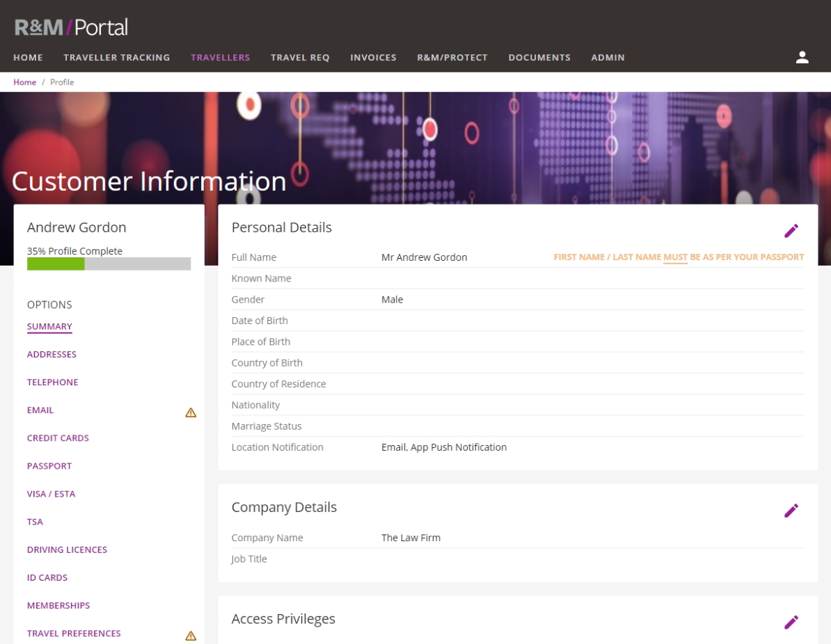
Task: Select Driving Licences in the sidebar
Action: (x=67, y=549)
